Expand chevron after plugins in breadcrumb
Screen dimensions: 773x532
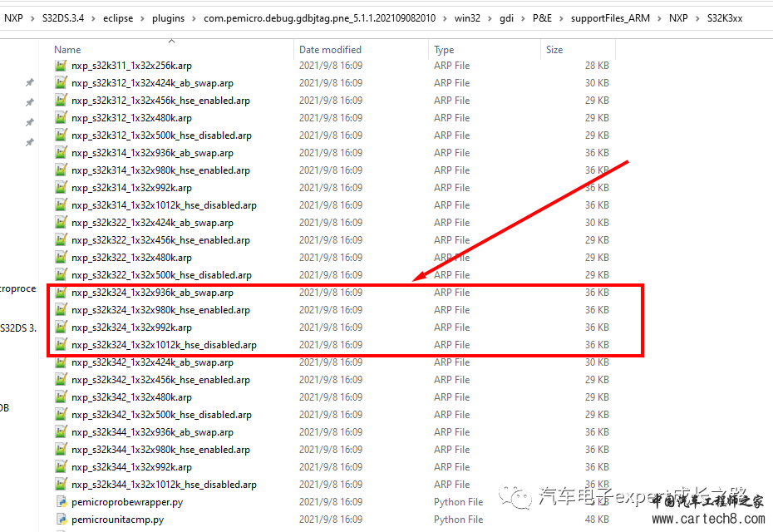coord(194,19)
